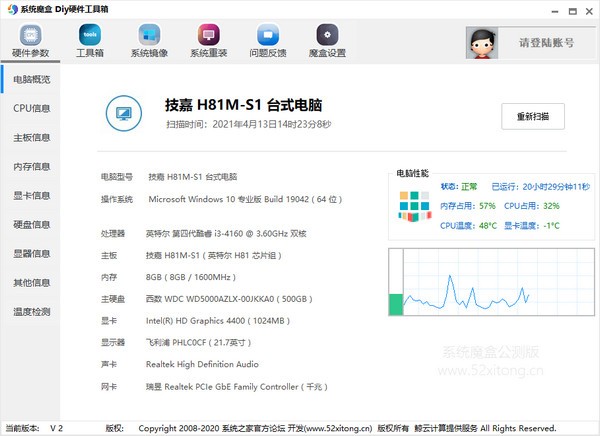Click the 8GB 1600MHz memory value
This screenshot has width=600, height=436.
191,277
